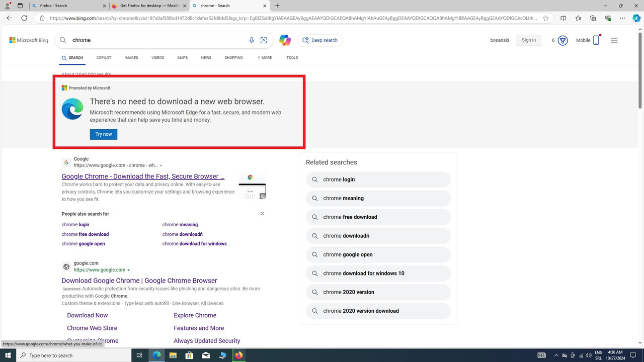
Task: Open the TOOLS search option
Action: tap(292, 58)
